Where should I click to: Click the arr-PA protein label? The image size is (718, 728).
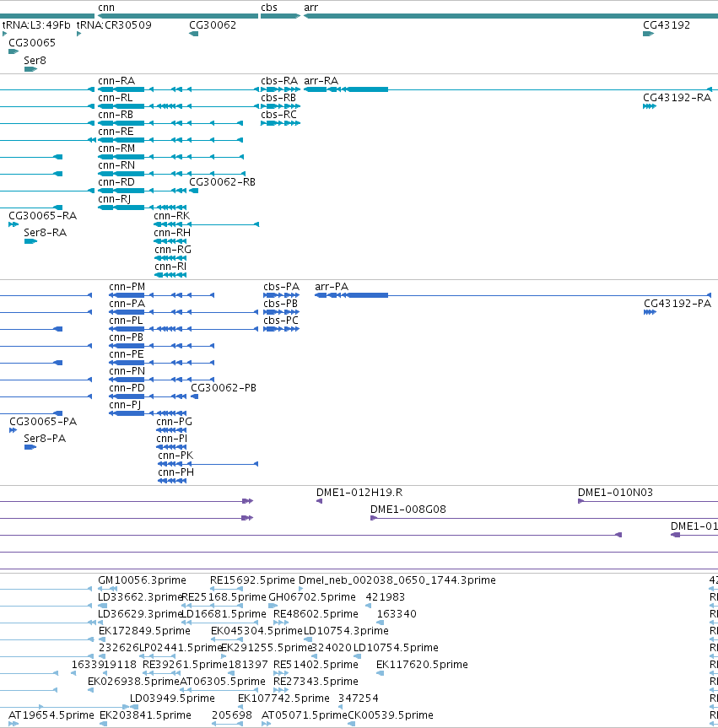[332, 287]
